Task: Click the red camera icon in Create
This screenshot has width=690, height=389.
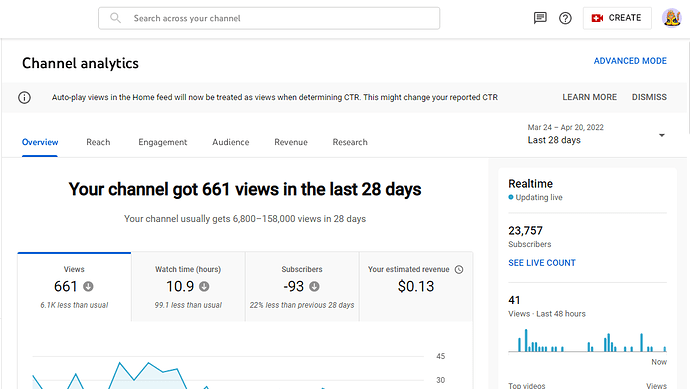Action: click(x=597, y=18)
